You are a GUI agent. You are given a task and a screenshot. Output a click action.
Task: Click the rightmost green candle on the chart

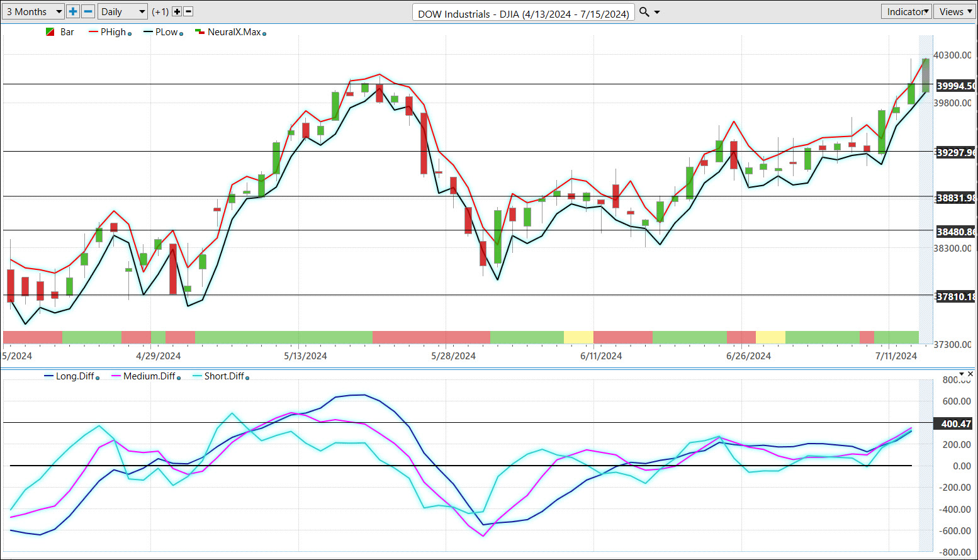[x=926, y=76]
